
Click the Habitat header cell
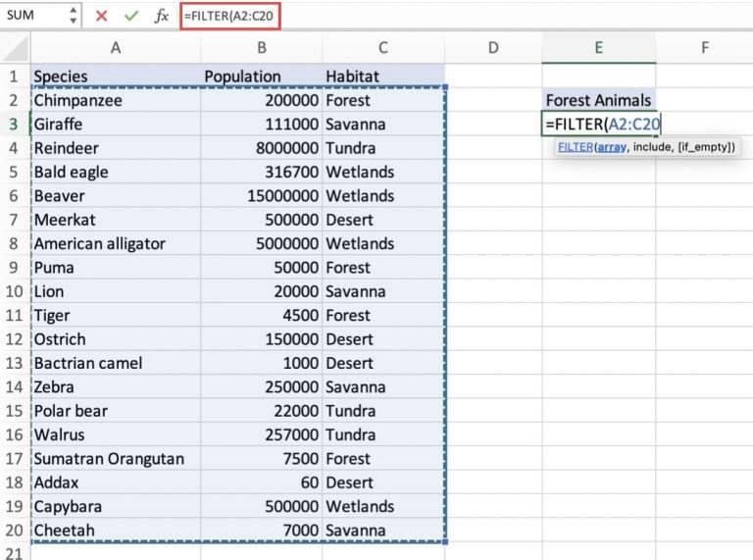pos(382,76)
